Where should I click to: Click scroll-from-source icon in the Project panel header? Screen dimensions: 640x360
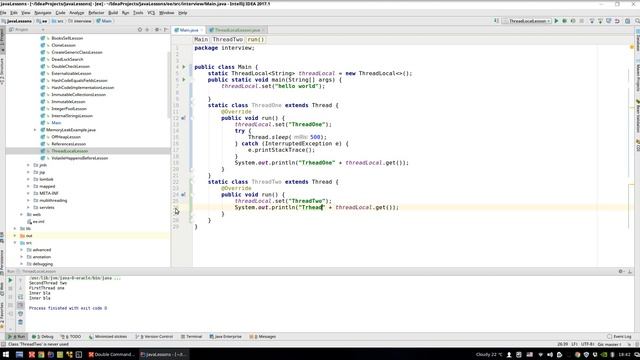[140, 30]
